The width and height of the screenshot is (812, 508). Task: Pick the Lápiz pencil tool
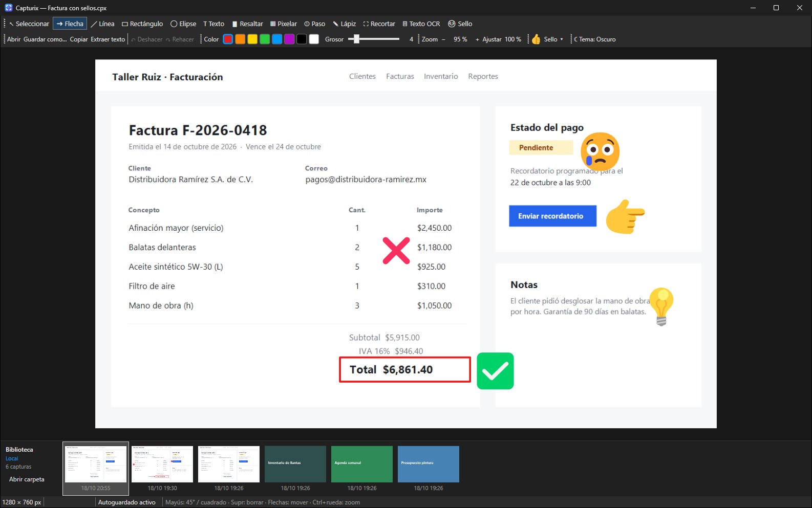[x=344, y=24]
